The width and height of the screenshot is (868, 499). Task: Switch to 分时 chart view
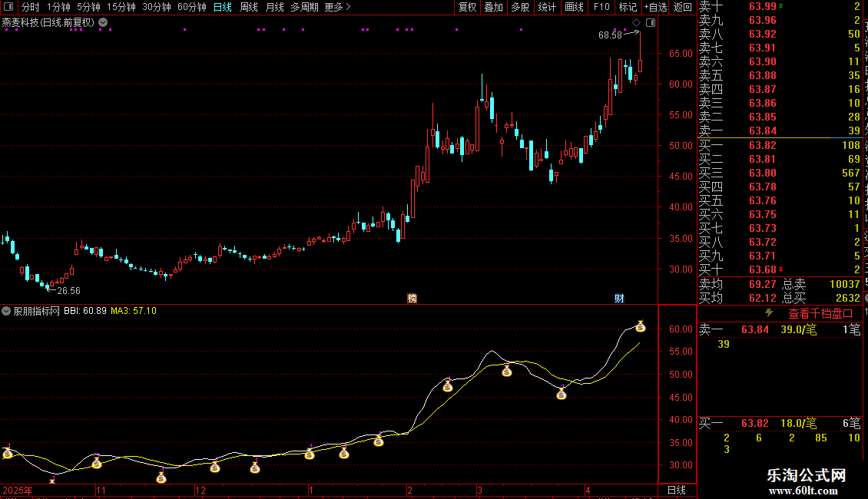click(x=31, y=7)
